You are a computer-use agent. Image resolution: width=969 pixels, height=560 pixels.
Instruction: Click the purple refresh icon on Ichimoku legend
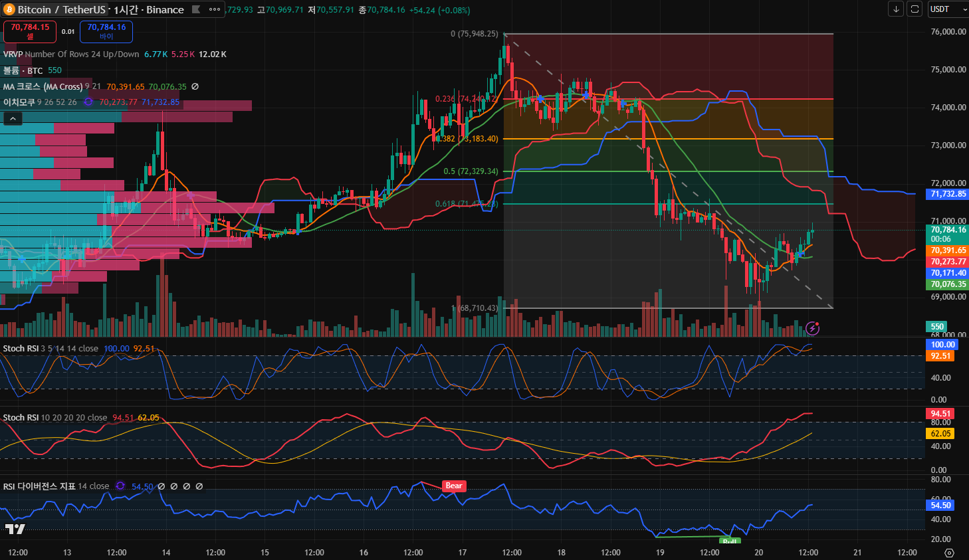[88, 102]
